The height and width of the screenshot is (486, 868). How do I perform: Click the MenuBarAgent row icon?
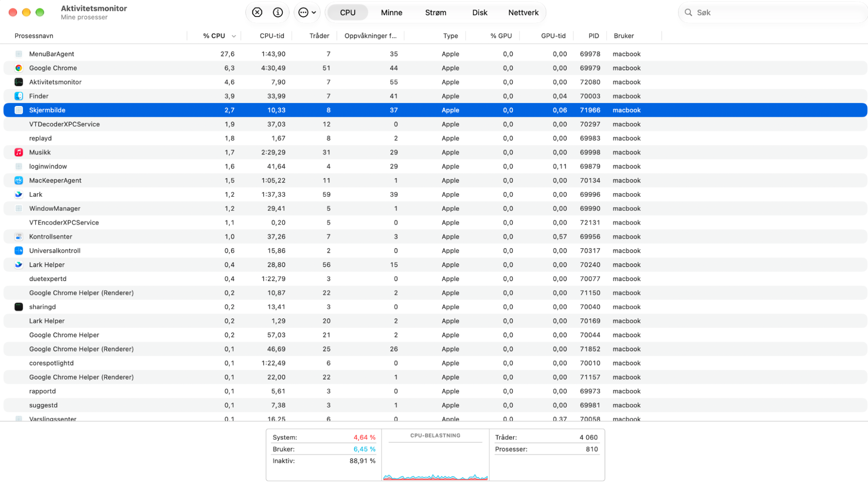[x=19, y=54]
